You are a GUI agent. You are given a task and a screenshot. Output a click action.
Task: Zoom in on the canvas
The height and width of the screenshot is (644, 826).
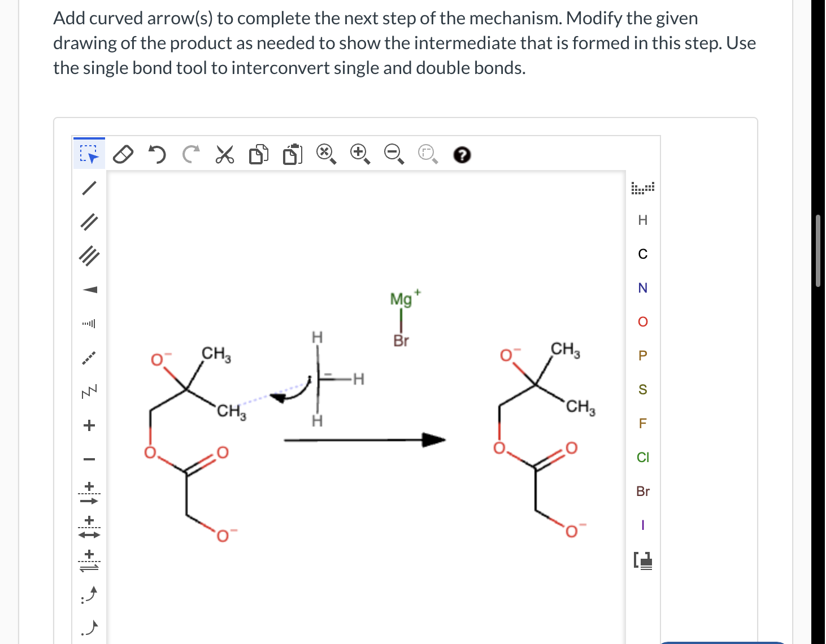358,153
